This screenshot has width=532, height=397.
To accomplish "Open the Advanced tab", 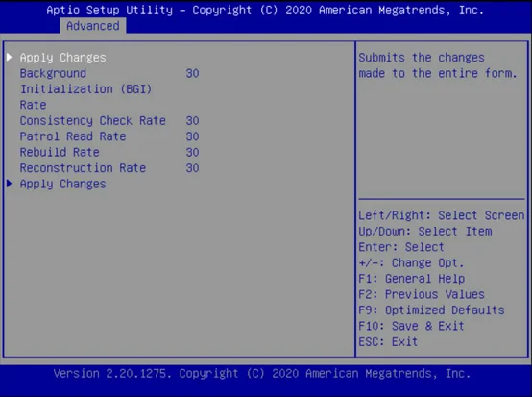I will (x=92, y=26).
